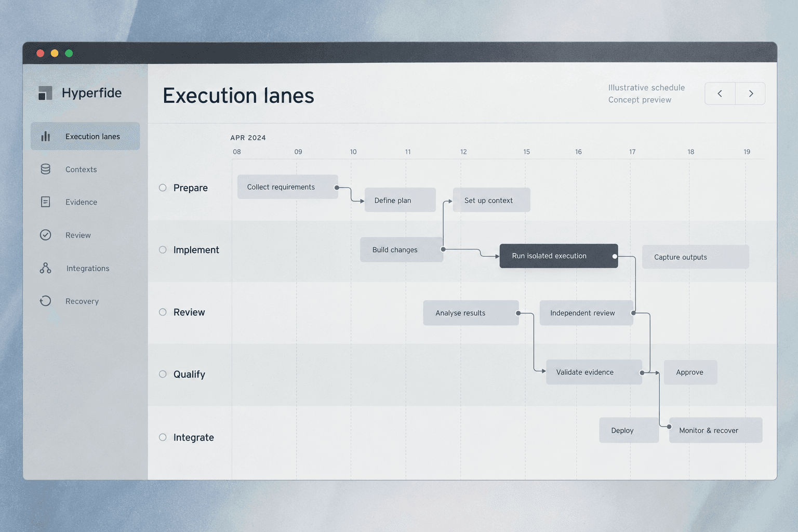Select the Define plan task block
Screen dimensions: 798x532
pos(400,200)
